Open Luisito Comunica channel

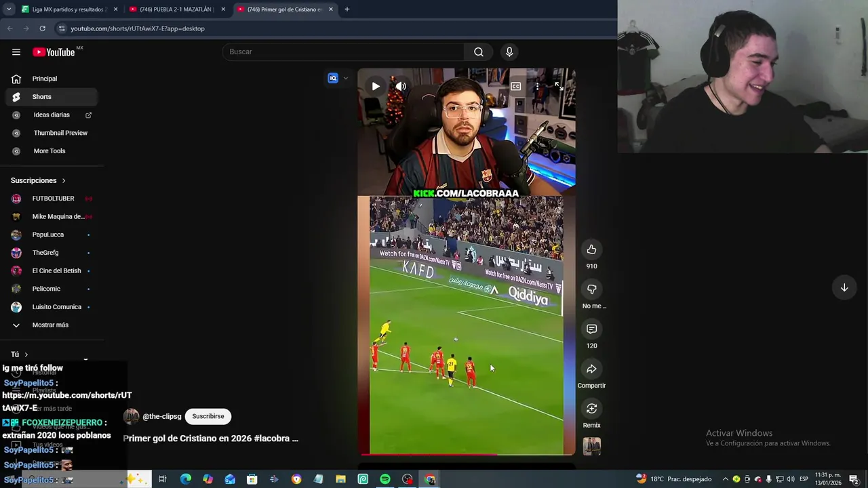[52, 307]
